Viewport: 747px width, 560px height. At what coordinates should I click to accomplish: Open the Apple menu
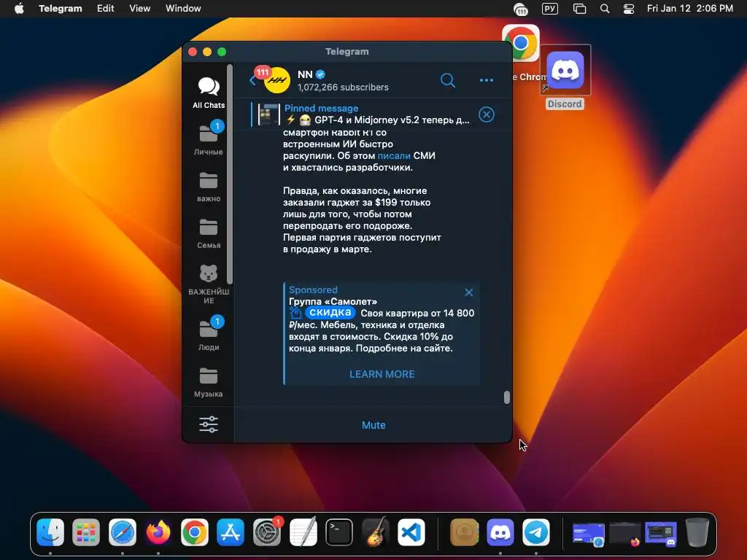click(19, 8)
